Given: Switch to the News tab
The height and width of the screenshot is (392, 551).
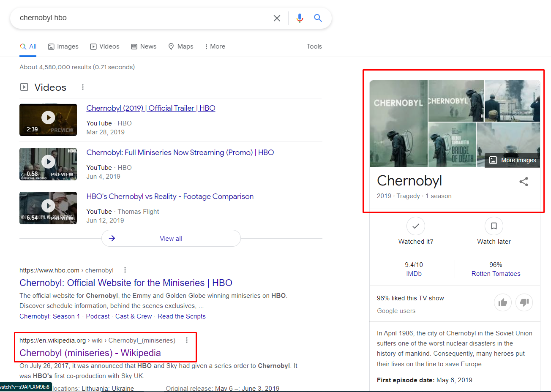Looking at the screenshot, I should tap(144, 46).
